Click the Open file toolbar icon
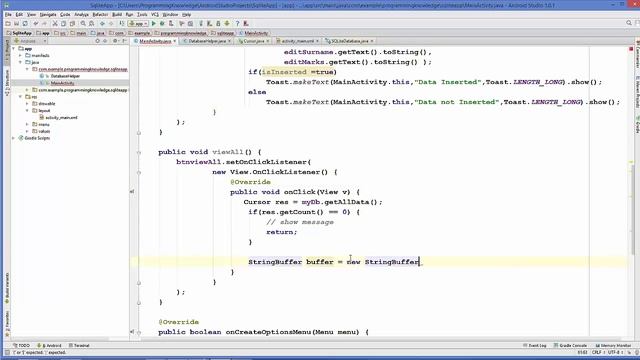This screenshot has width=640, height=360. click(x=8, y=24)
